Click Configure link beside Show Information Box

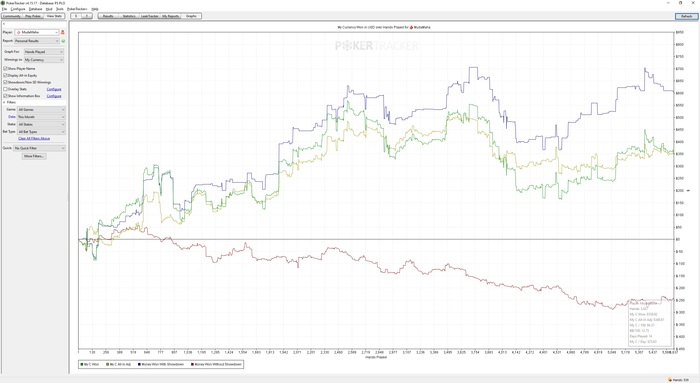pyautogui.click(x=54, y=96)
